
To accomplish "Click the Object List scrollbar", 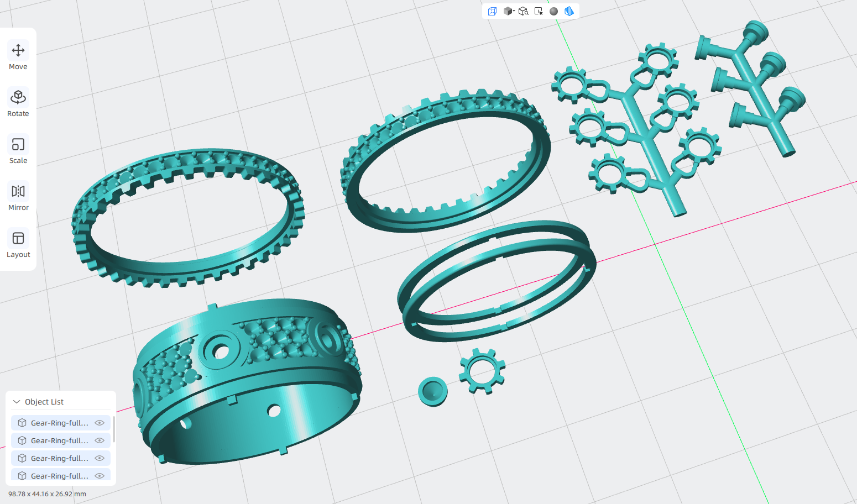I will 113,429.
